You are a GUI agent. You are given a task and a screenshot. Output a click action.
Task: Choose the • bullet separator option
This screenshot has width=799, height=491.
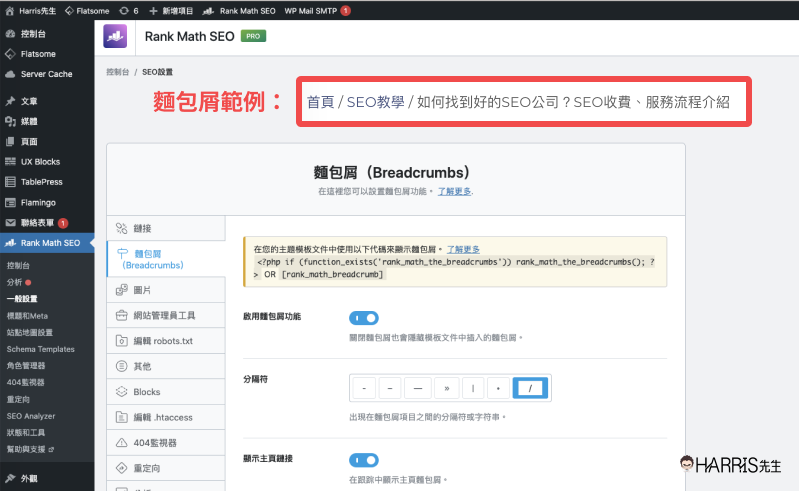(498, 388)
